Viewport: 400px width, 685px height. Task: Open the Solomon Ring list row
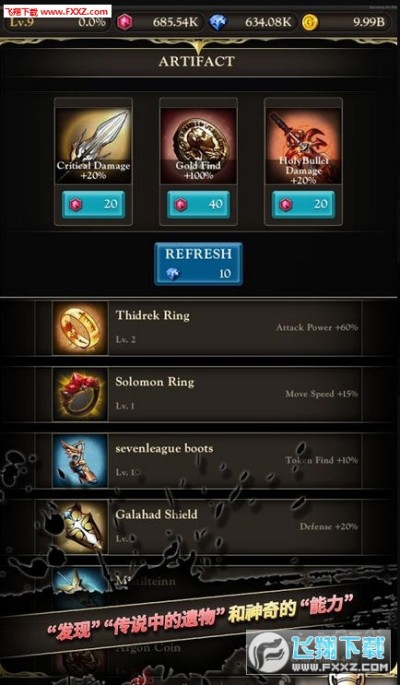pyautogui.click(x=207, y=394)
